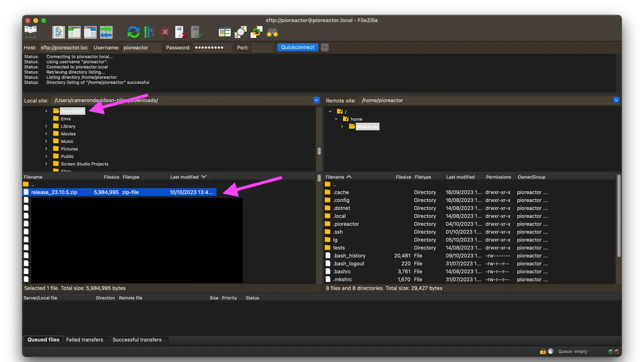Disconnect from the current server
The height and width of the screenshot is (362, 644).
pos(181,32)
